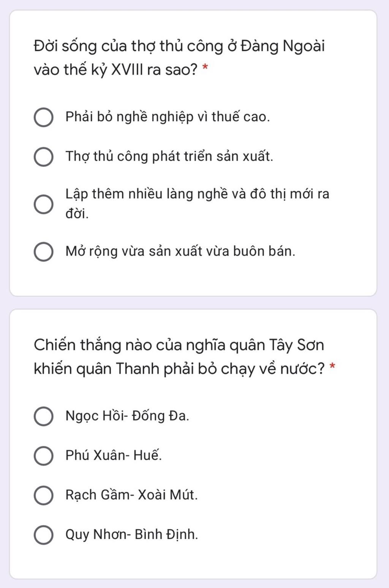Select radio circle for 'Ngọc Hồi- Đống Đa'
Screen dimensions: 389x588
[44, 416]
